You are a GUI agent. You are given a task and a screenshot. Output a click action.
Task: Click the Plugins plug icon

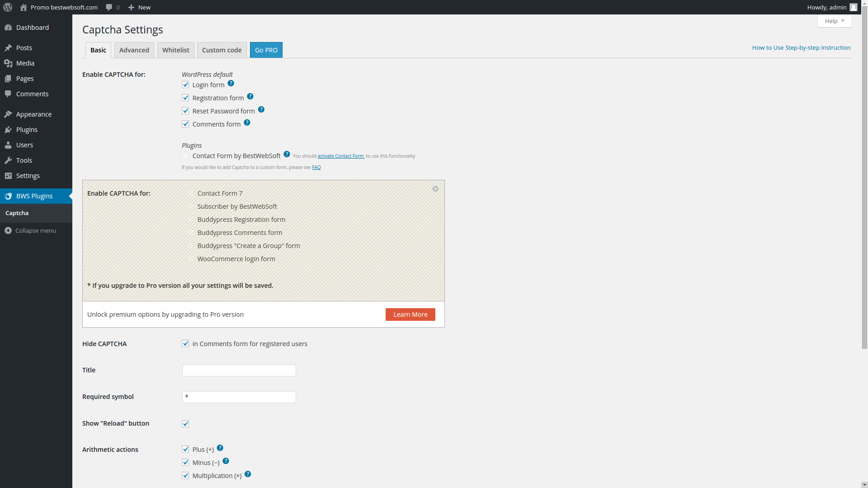(x=8, y=130)
